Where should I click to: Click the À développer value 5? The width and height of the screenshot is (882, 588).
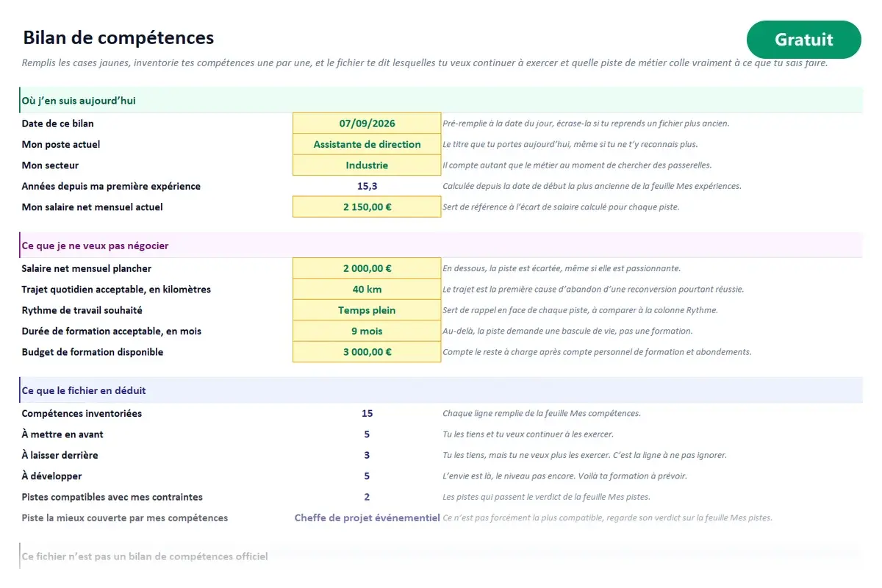pos(367,476)
